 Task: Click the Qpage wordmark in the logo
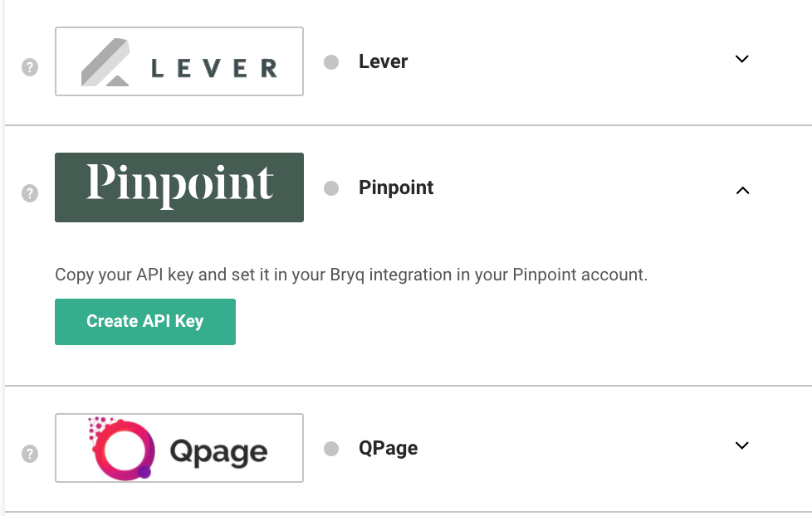pyautogui.click(x=218, y=452)
